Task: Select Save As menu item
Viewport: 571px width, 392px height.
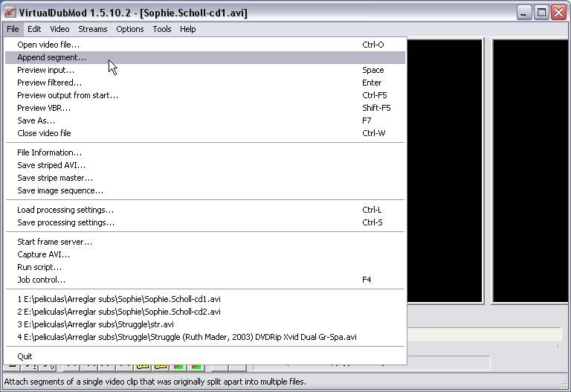Action: point(36,121)
